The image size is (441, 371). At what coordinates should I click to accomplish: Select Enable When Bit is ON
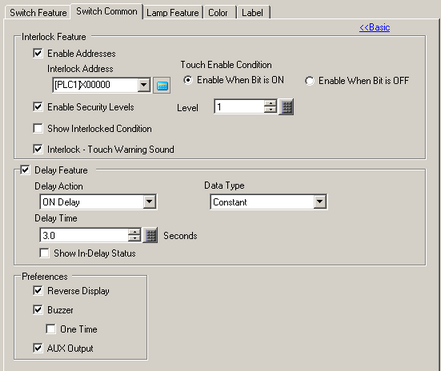click(188, 80)
